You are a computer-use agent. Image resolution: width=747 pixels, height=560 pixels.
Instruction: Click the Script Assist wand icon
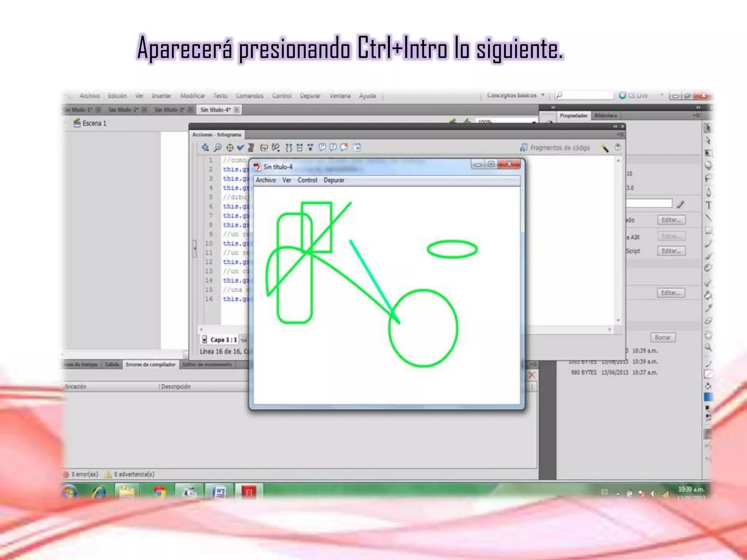click(604, 148)
